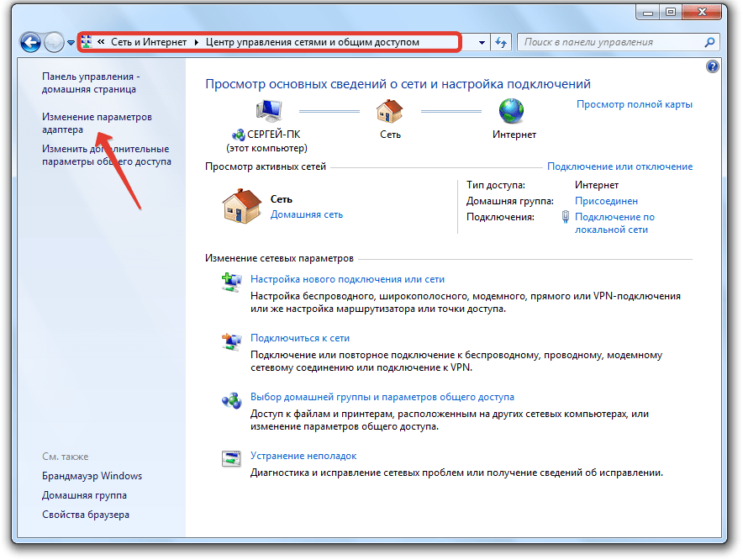743x560 pixels.
Task: Click the new connection setup icon
Action: click(230, 283)
